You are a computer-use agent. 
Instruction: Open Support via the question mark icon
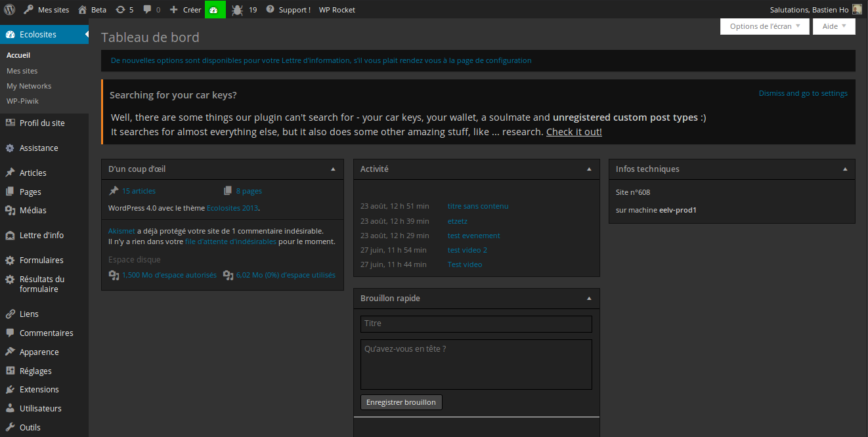pyautogui.click(x=270, y=9)
